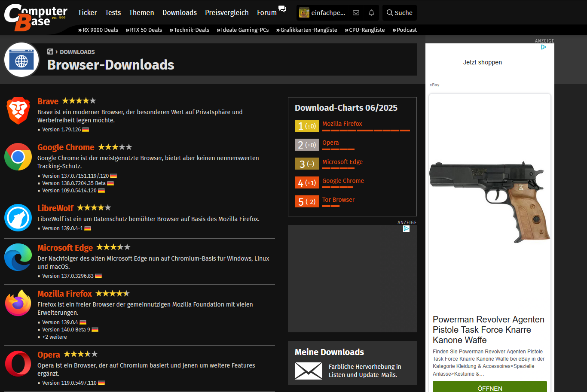Select Firefox Version 140.0 Beta 9
The image size is (587, 392).
[66, 330]
